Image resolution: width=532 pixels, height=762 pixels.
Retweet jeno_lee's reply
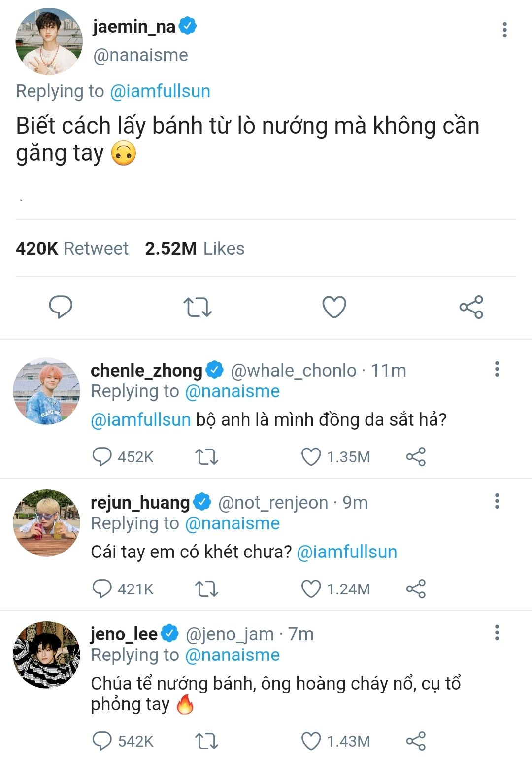point(206,741)
